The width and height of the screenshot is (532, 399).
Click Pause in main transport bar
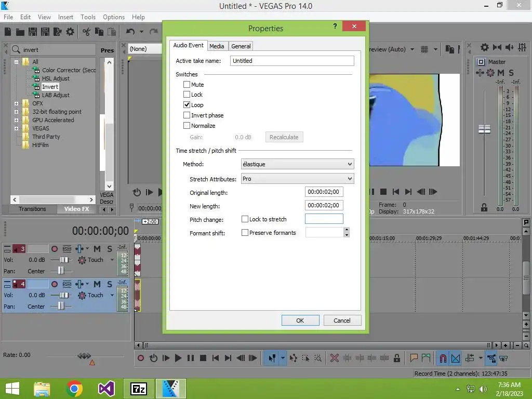(191, 358)
